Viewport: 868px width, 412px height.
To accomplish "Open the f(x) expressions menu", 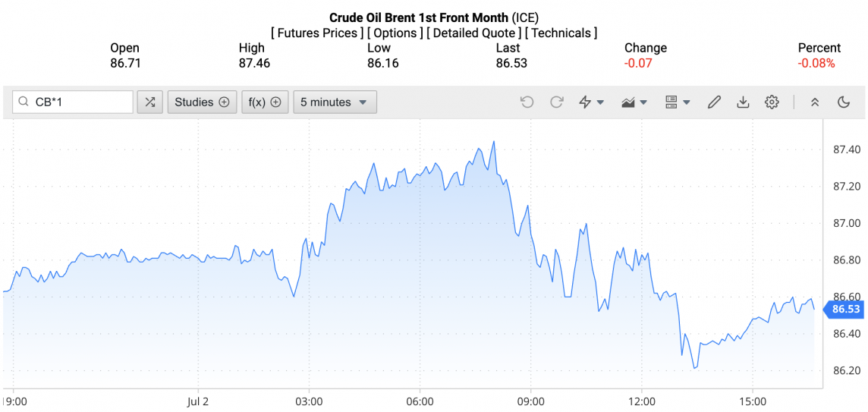I will pyautogui.click(x=265, y=102).
